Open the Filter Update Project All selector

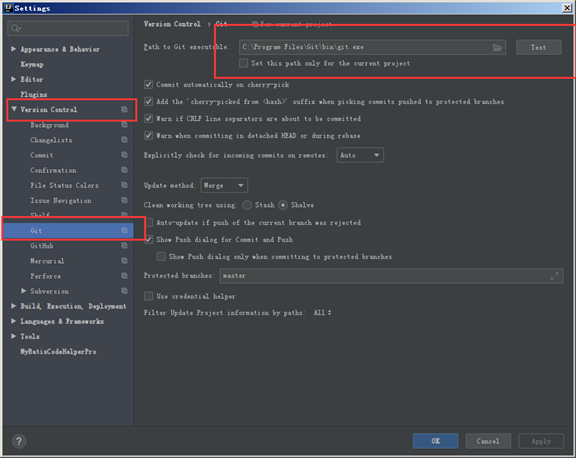point(322,313)
